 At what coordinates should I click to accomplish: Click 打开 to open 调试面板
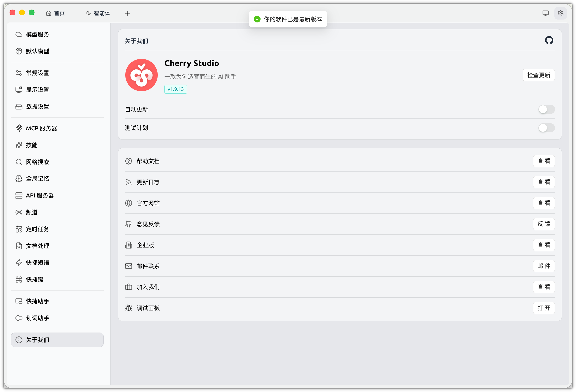[x=544, y=308]
